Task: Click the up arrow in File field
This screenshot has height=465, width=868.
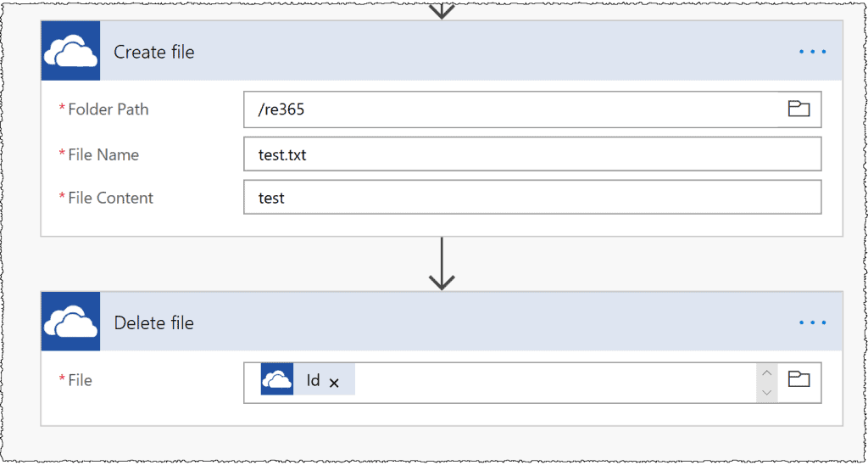Action: (766, 373)
